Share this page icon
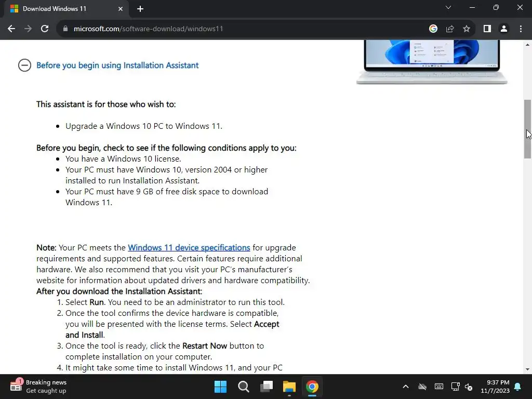This screenshot has width=532, height=399. (x=450, y=29)
